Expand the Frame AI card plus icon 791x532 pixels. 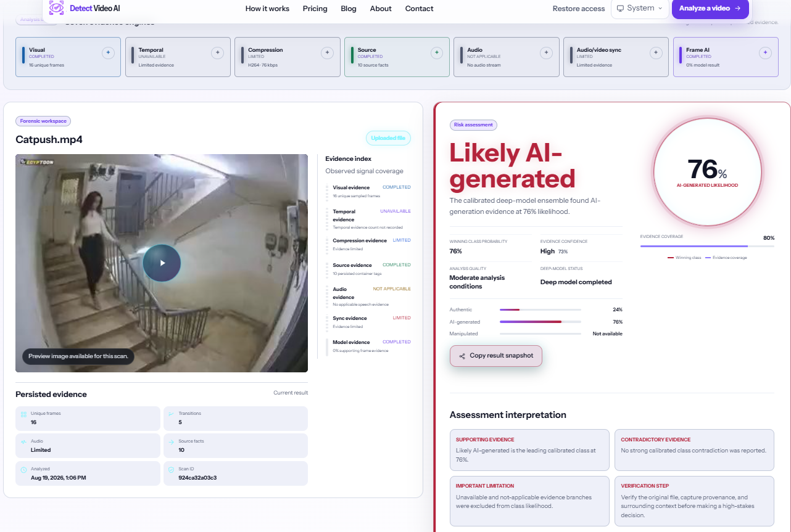765,53
